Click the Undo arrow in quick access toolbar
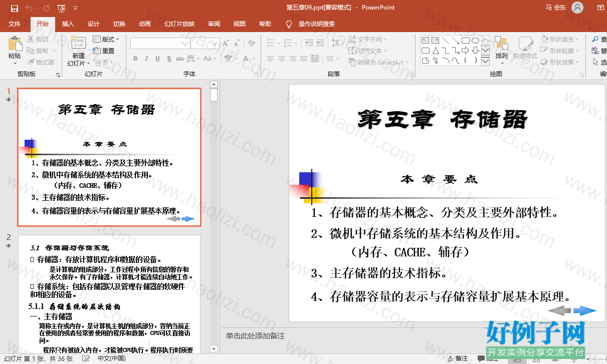The height and width of the screenshot is (364, 607). click(29, 8)
